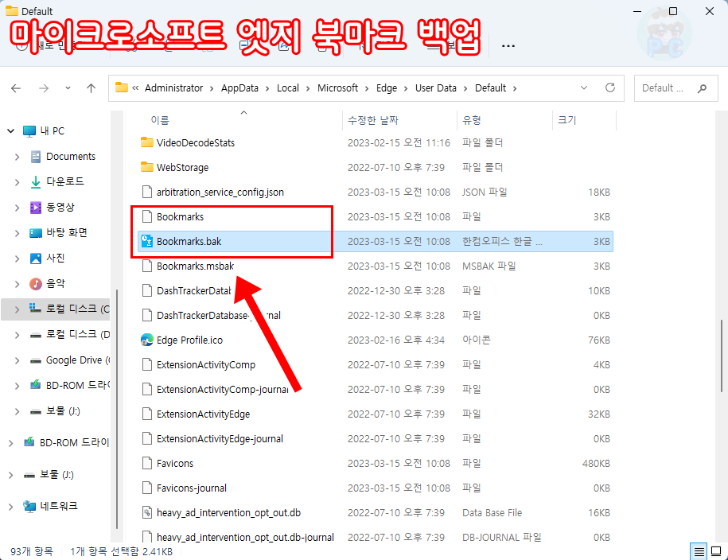Select Favicons-journal file
Screen dimensions: 728x560
pos(191,488)
